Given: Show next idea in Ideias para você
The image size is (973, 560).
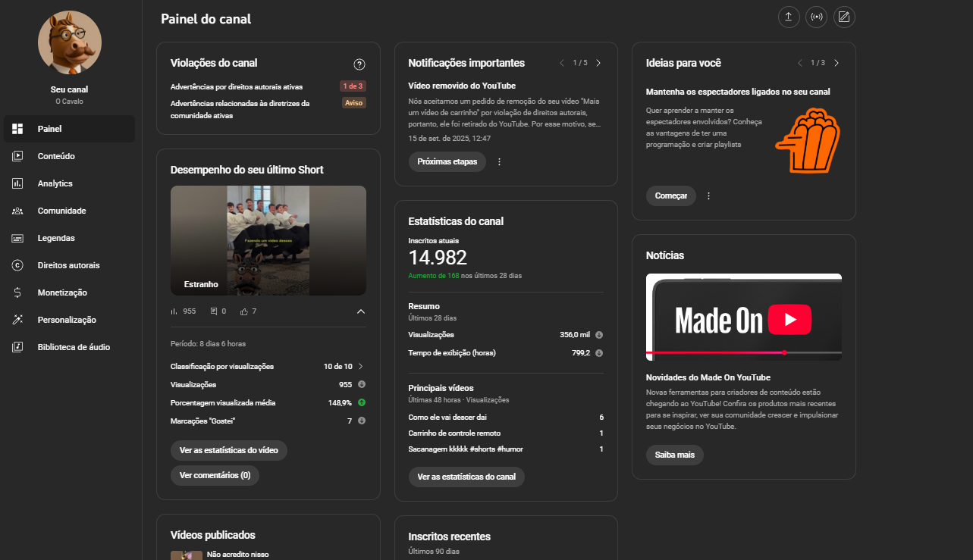Looking at the screenshot, I should [x=836, y=63].
